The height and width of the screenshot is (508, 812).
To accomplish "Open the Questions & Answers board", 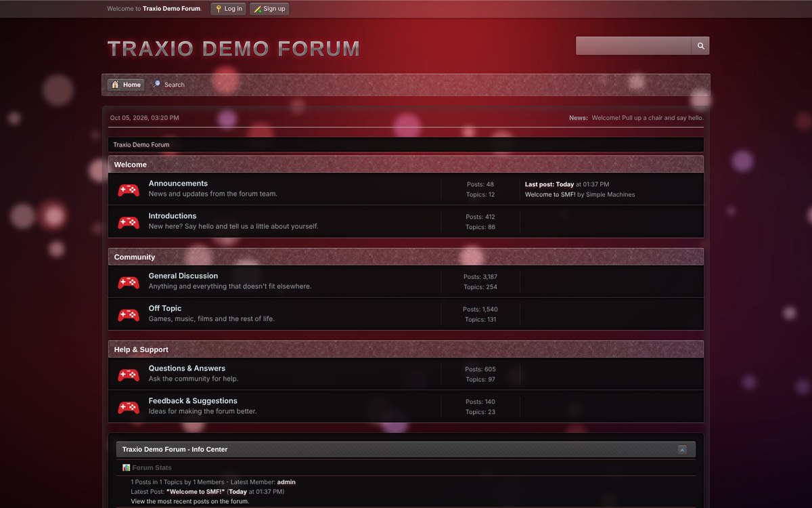I will pos(187,368).
